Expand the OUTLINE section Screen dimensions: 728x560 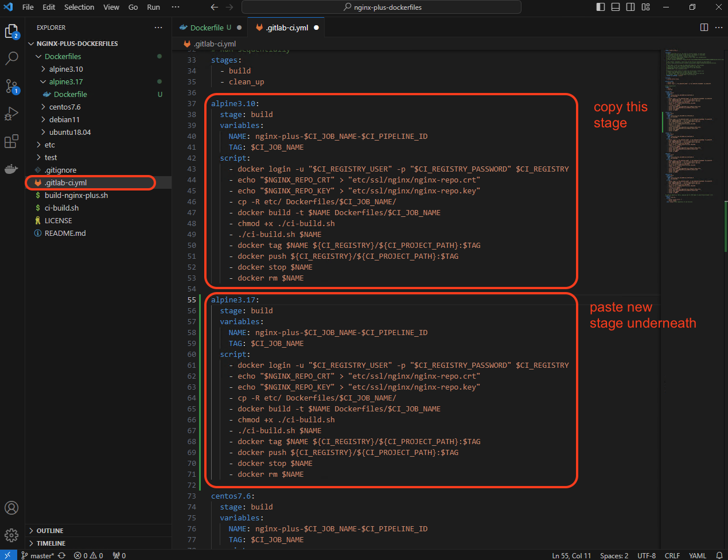click(99, 531)
